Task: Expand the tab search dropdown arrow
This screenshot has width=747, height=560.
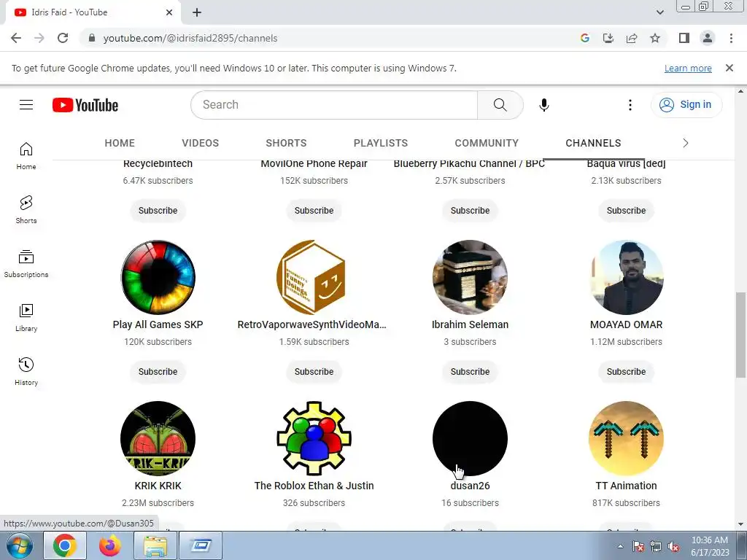Action: [x=659, y=12]
